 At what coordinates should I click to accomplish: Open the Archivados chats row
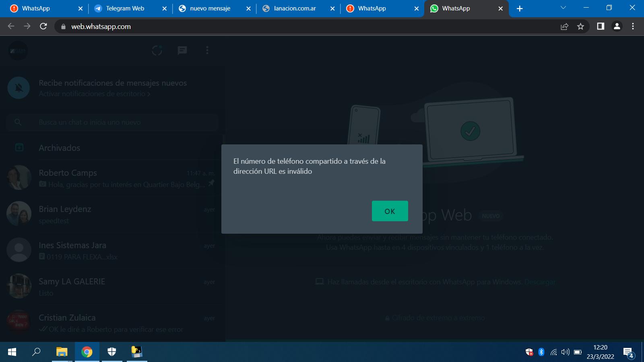[112, 148]
